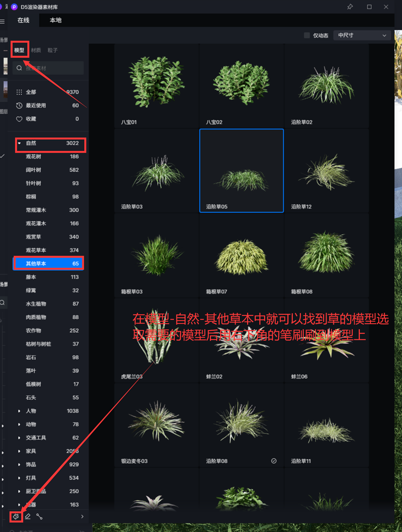Expand the 交通工具 category
This screenshot has width=402, height=532.
19,438
